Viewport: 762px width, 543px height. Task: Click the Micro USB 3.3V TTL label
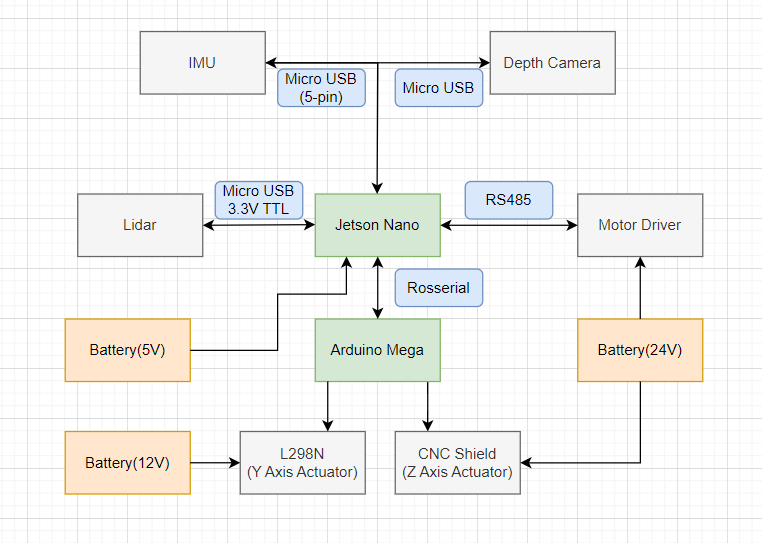coord(259,200)
